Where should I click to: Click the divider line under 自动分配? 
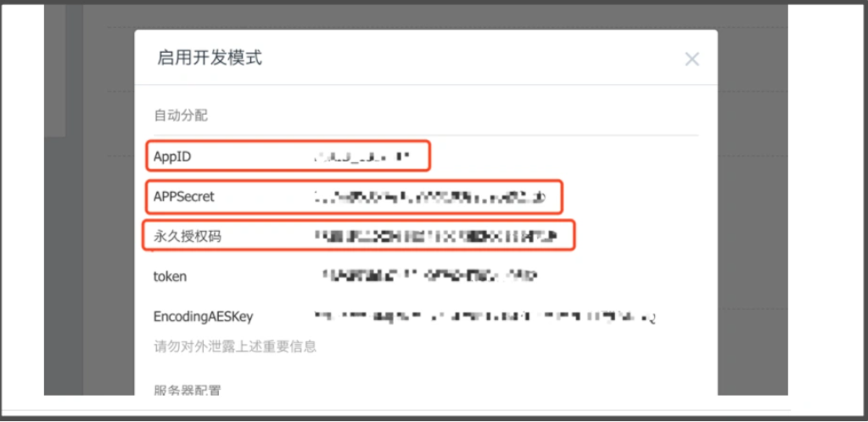click(x=426, y=134)
